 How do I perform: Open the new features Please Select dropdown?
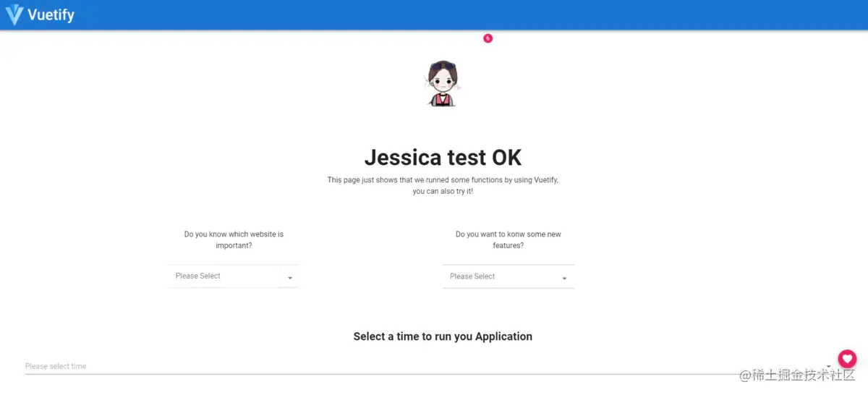click(509, 276)
